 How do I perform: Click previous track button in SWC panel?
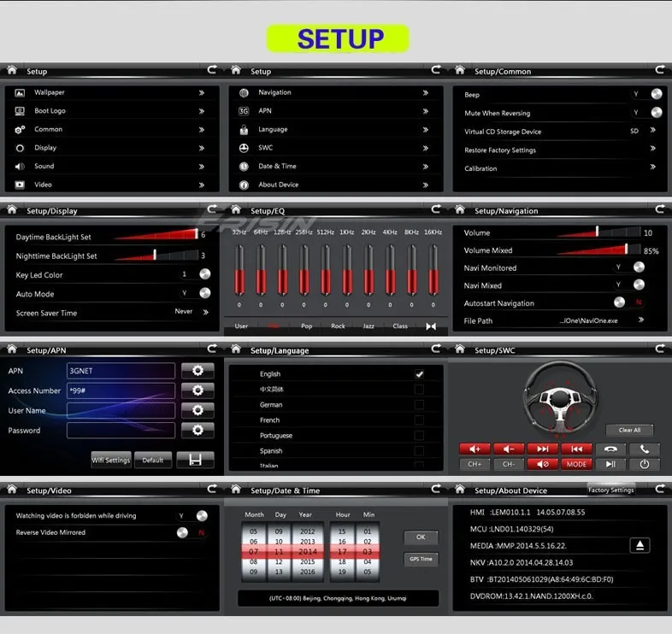(576, 449)
